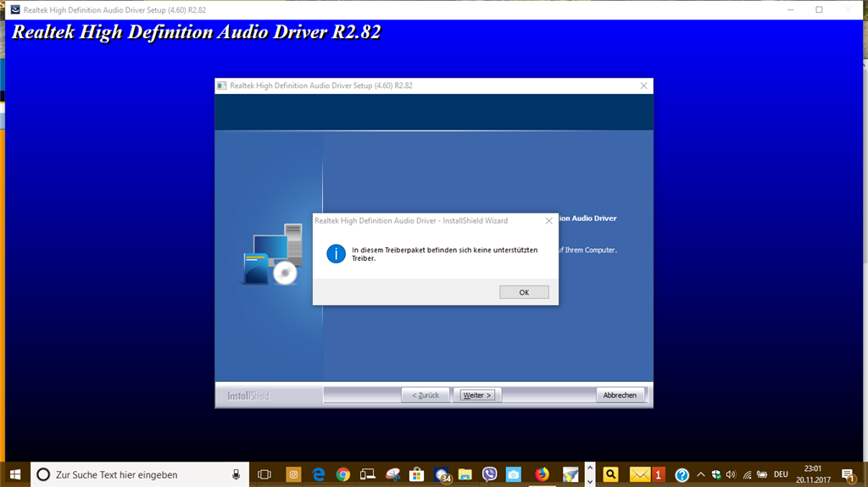Close the InstallShield Wizard message dialog
The width and height of the screenshot is (868, 487).
(548, 221)
